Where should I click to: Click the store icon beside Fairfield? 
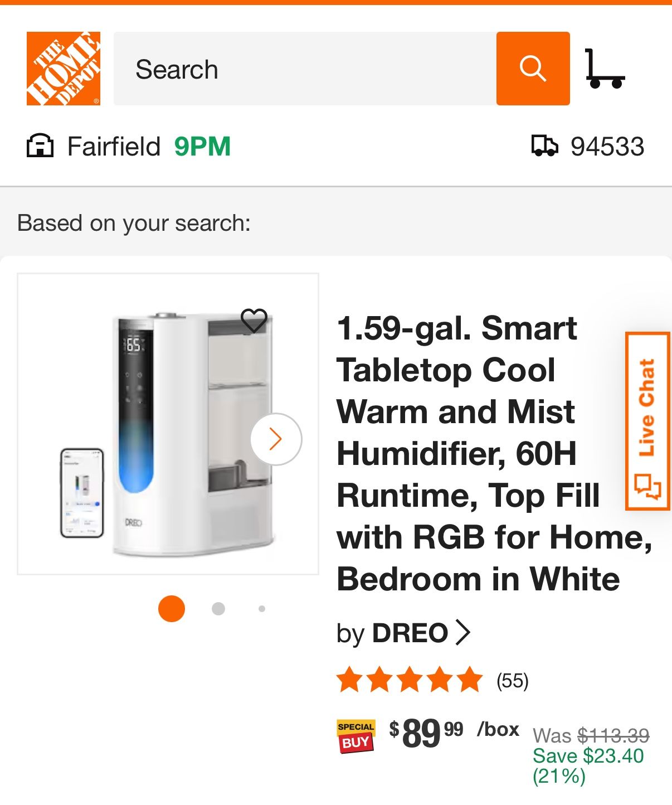[40, 146]
